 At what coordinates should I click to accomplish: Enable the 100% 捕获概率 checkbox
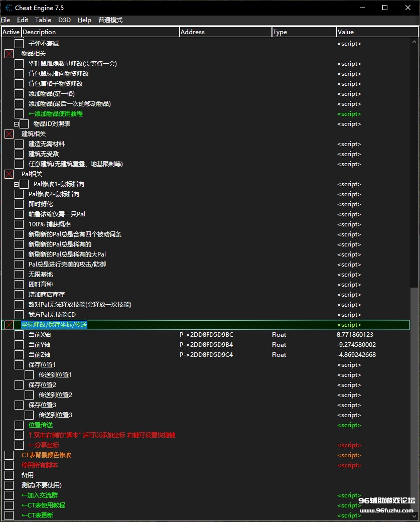tap(19, 224)
